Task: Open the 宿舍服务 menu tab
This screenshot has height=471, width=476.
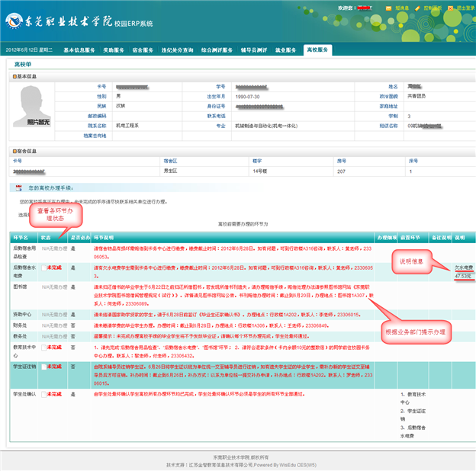Action: tap(144, 50)
